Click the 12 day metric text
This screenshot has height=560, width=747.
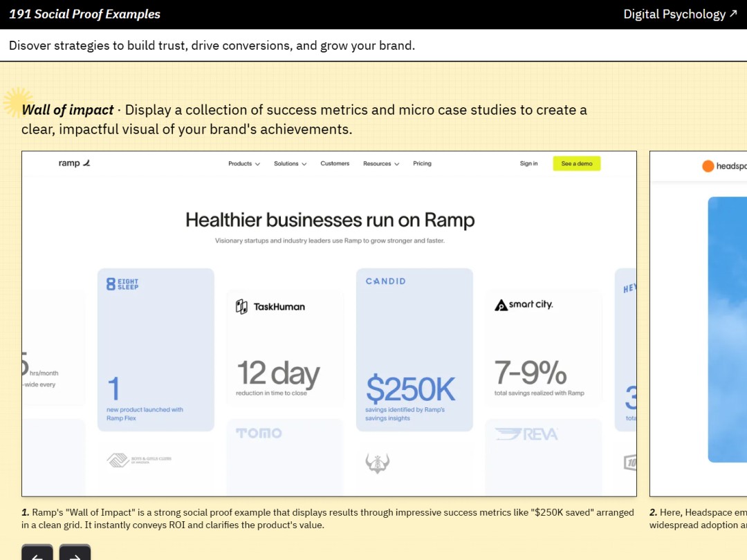pyautogui.click(x=279, y=373)
